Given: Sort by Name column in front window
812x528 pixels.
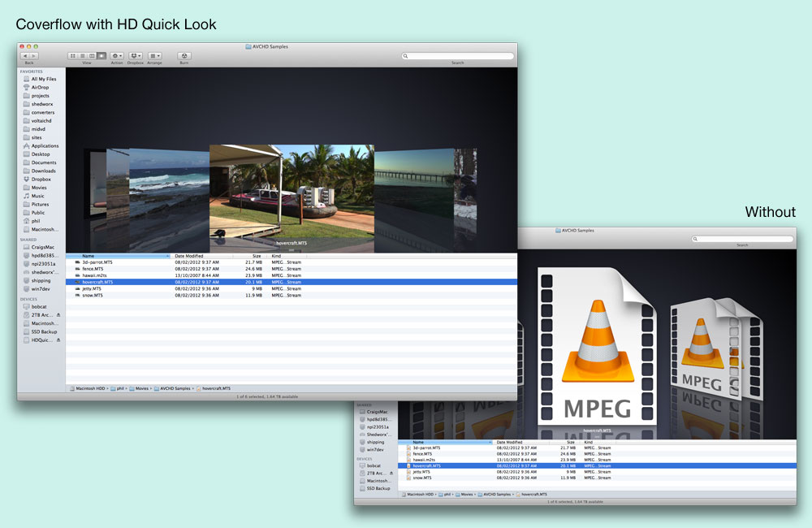Looking at the screenshot, I should coord(118,256).
